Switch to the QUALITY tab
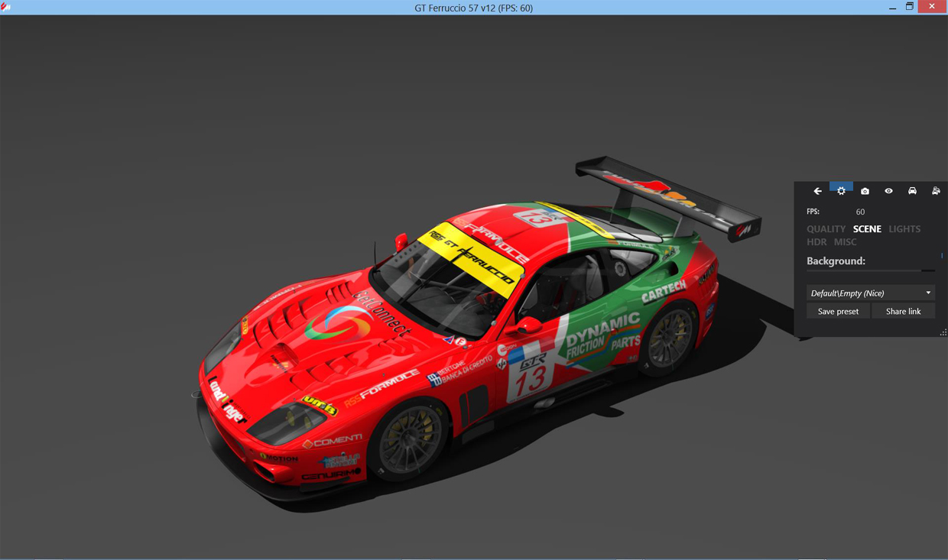This screenshot has height=560, width=948. click(x=826, y=229)
